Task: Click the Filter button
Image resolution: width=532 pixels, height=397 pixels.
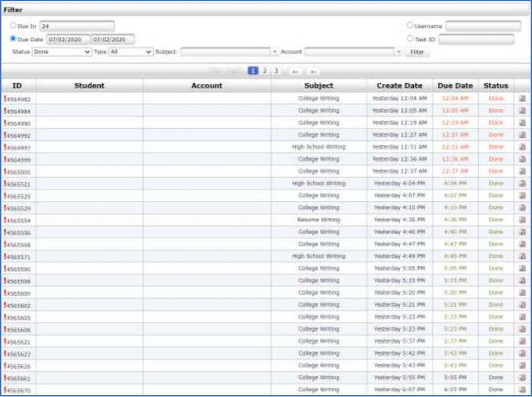Action: tap(417, 52)
